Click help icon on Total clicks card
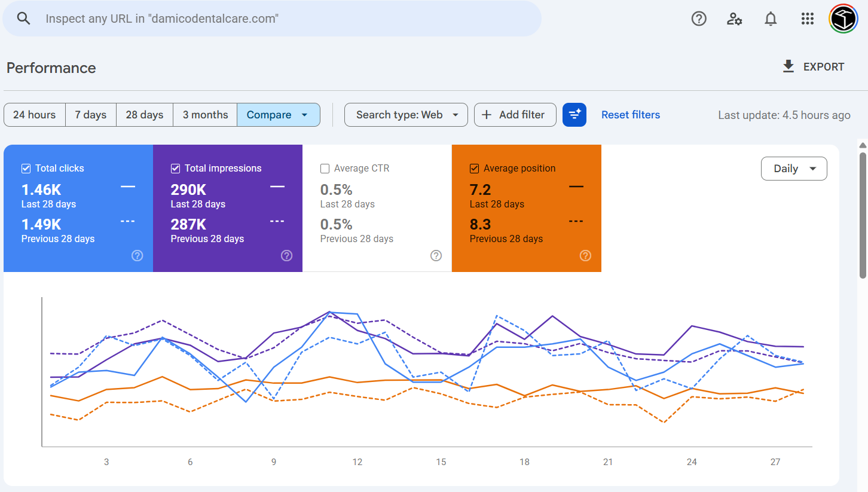 (x=137, y=256)
